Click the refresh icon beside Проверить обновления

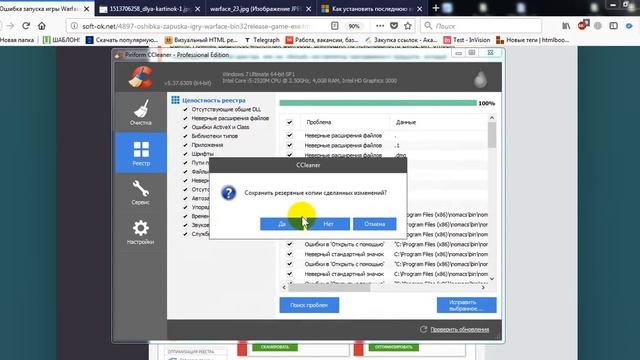coord(423,329)
